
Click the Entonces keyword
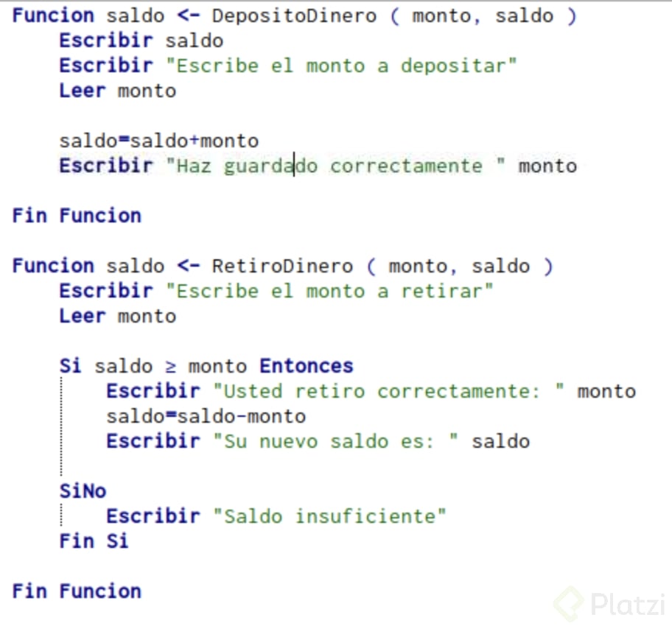click(x=306, y=366)
